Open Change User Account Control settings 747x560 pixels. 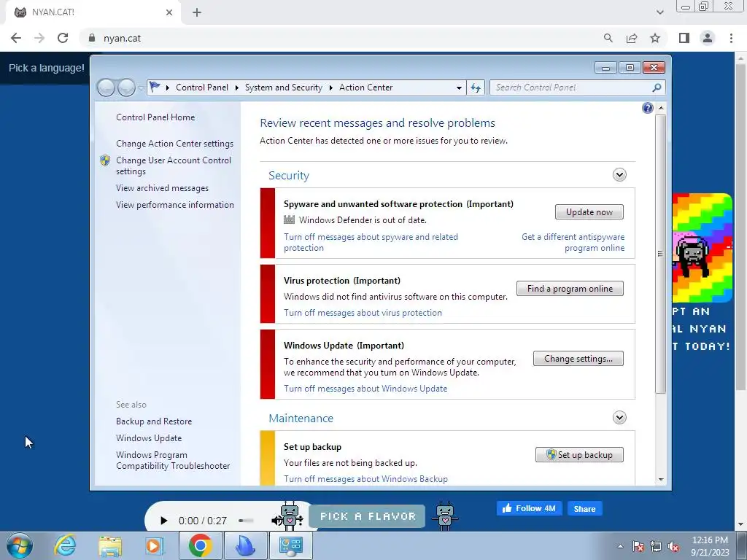[x=174, y=166]
